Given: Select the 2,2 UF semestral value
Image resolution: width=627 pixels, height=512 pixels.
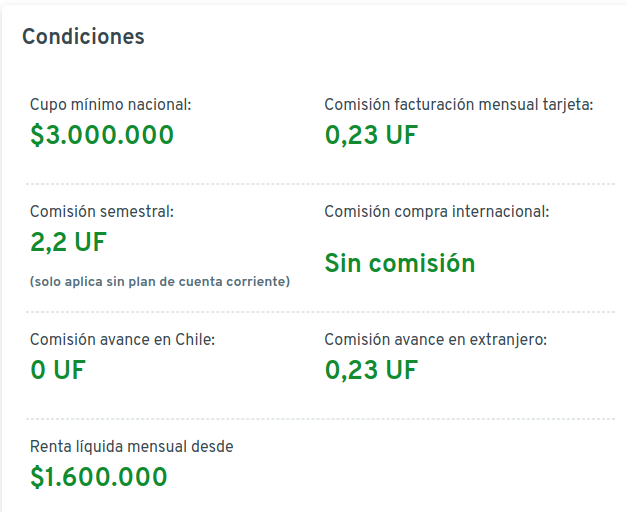Looking at the screenshot, I should point(68,242).
